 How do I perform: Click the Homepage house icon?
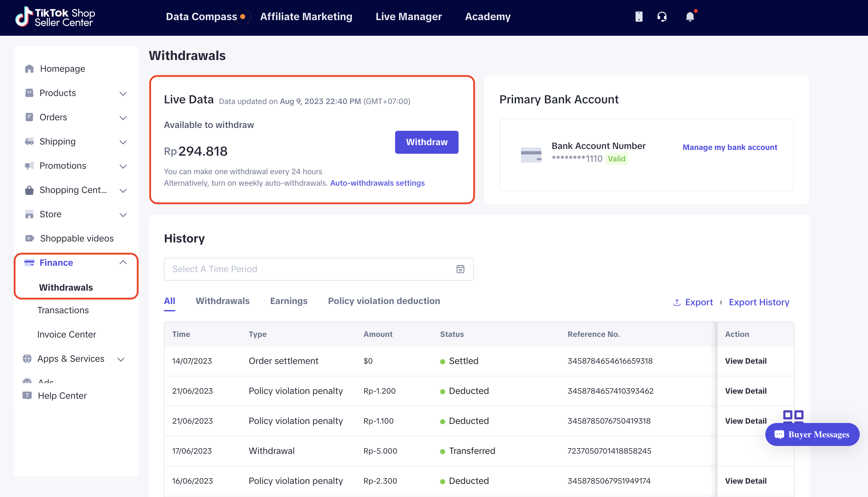29,69
